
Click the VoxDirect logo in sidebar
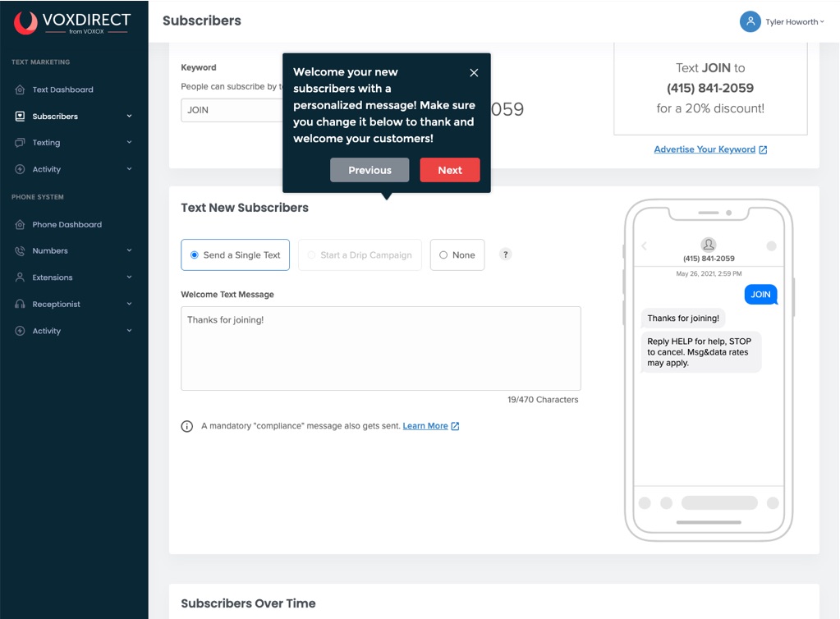[73, 23]
